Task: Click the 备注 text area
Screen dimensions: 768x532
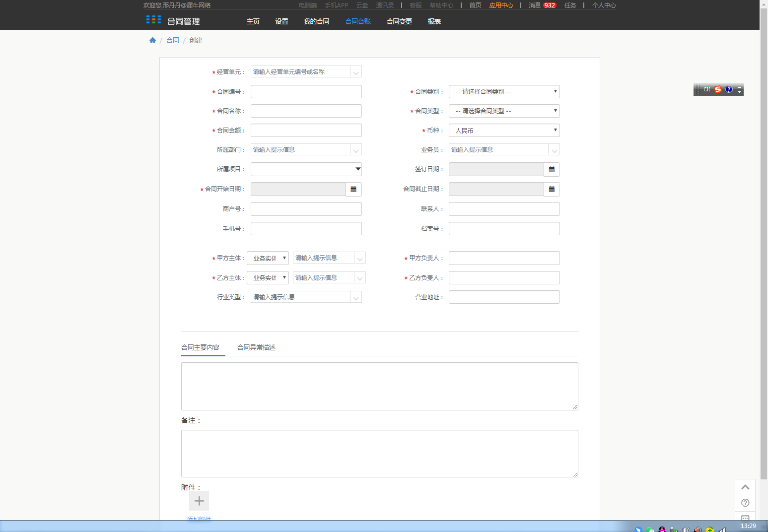Action: [380, 454]
